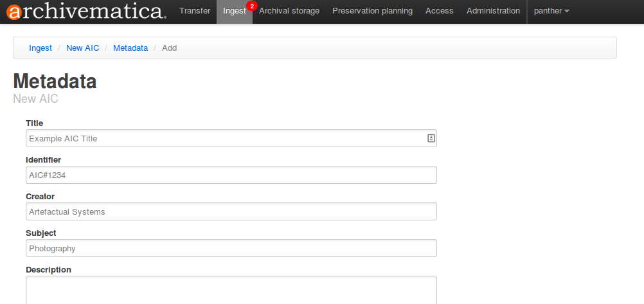Click the Description field label
644x304 pixels.
48,269
